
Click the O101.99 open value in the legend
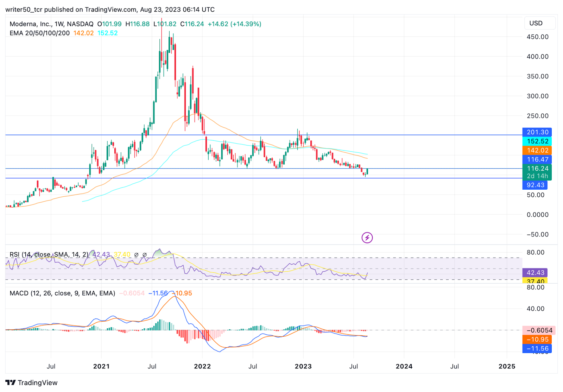click(x=109, y=24)
